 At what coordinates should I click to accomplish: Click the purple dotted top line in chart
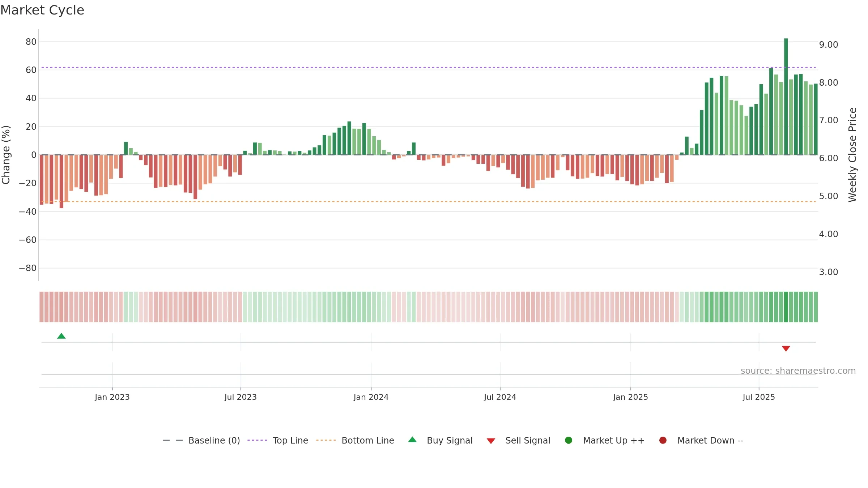click(429, 67)
